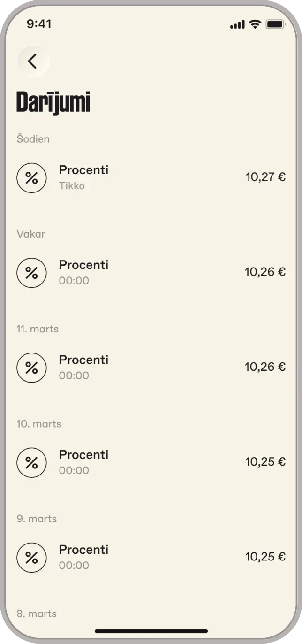
Task: Tap the percent icon under 11. marts
Action: coord(31,368)
